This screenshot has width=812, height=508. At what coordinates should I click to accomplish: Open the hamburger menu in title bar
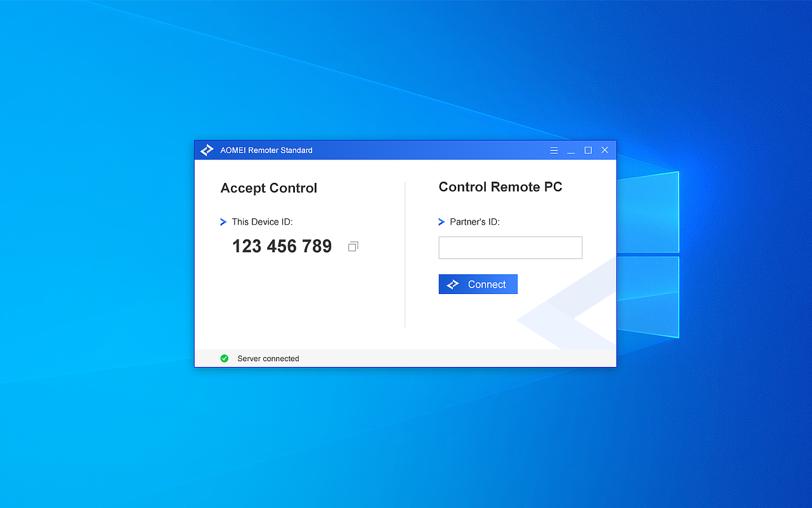554,150
